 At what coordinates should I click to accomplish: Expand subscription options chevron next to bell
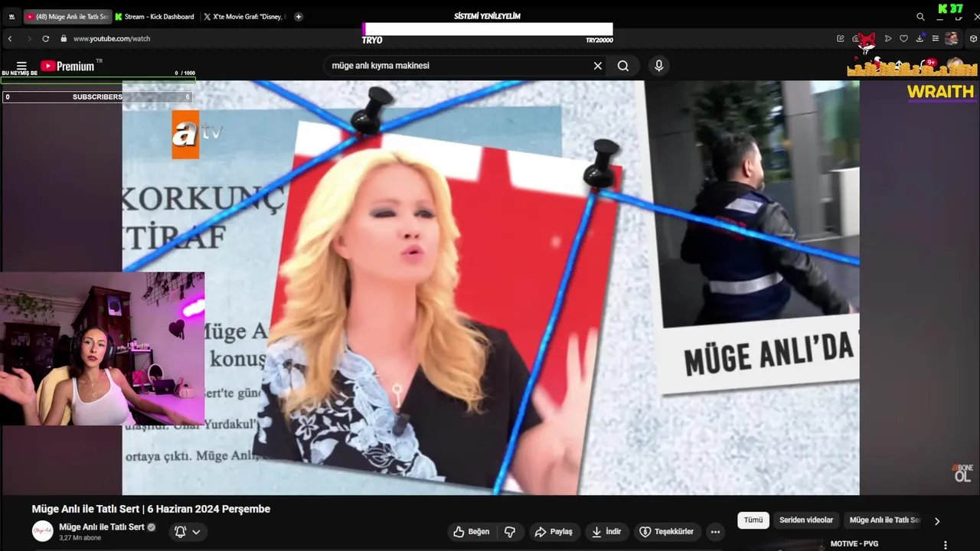(196, 532)
